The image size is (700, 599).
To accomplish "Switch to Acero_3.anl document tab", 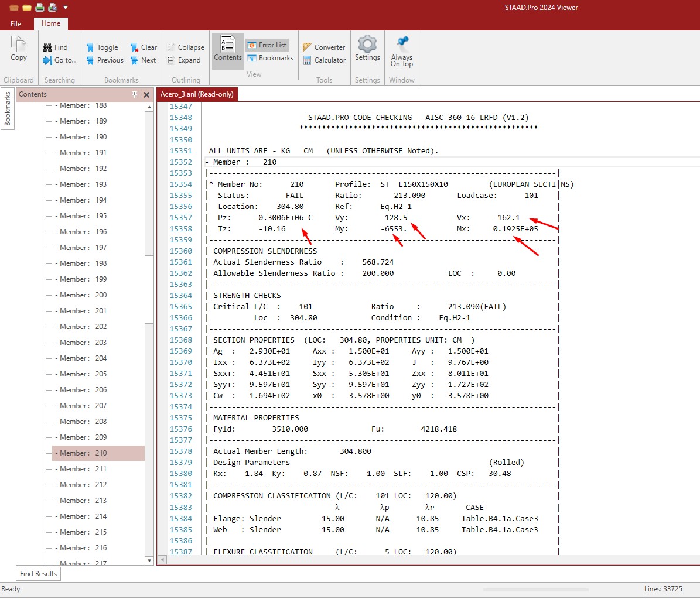I will click(x=197, y=94).
